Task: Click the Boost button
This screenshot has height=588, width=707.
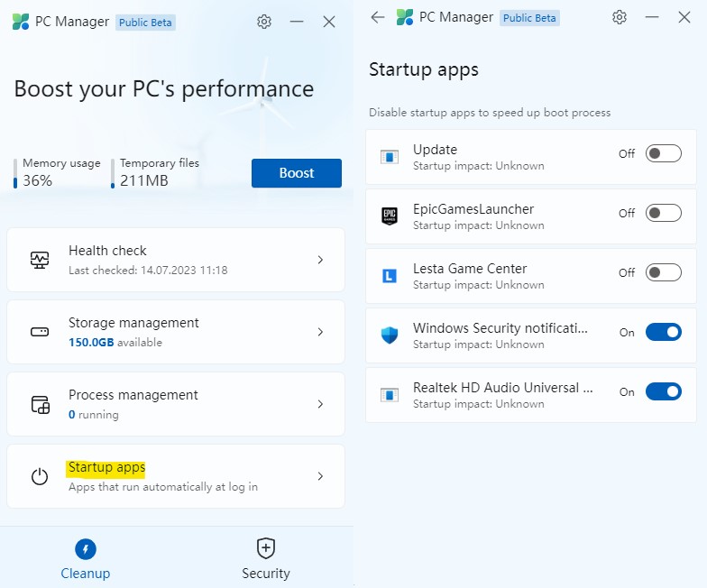Action: point(296,173)
